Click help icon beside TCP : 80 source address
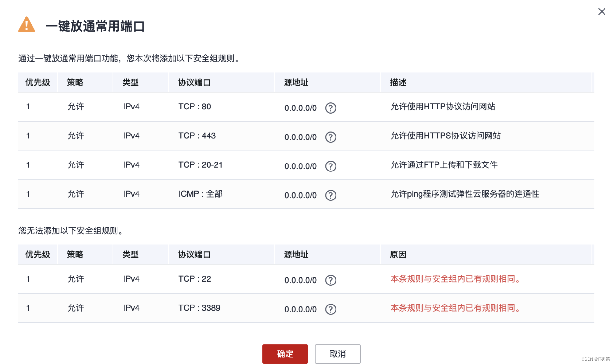This screenshot has height=364, width=615. tap(330, 108)
